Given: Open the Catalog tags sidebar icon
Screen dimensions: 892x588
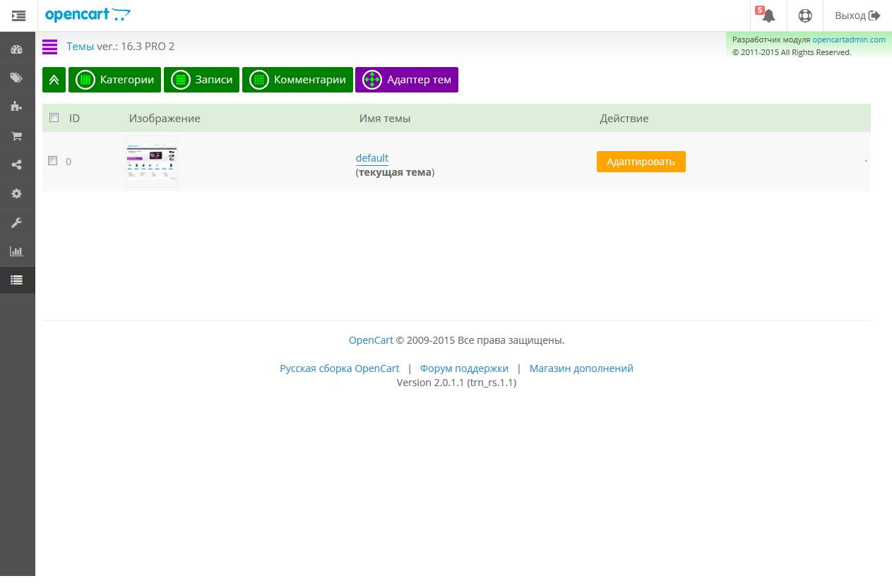Looking at the screenshot, I should [17, 78].
